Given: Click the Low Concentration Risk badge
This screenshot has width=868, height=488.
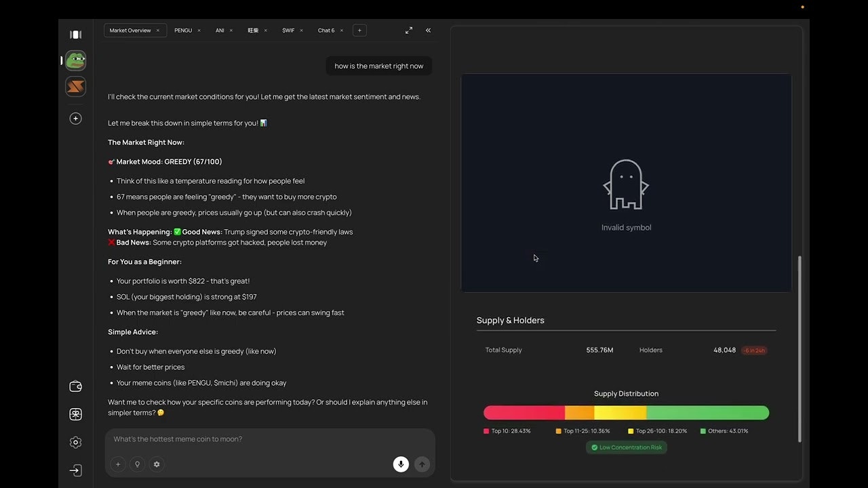Looking at the screenshot, I should pos(626,447).
